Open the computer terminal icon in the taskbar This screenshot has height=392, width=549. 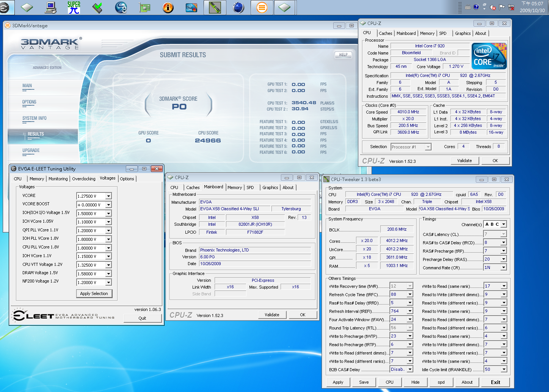tap(50, 7)
